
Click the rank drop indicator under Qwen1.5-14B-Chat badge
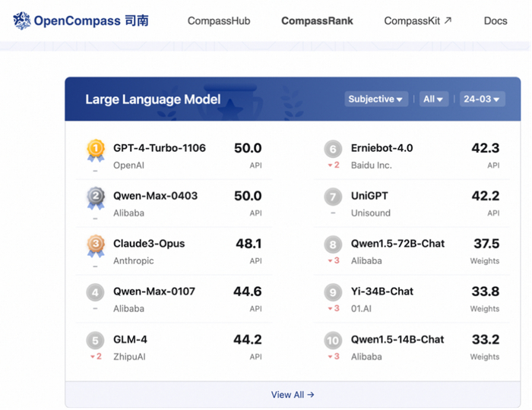click(x=334, y=356)
